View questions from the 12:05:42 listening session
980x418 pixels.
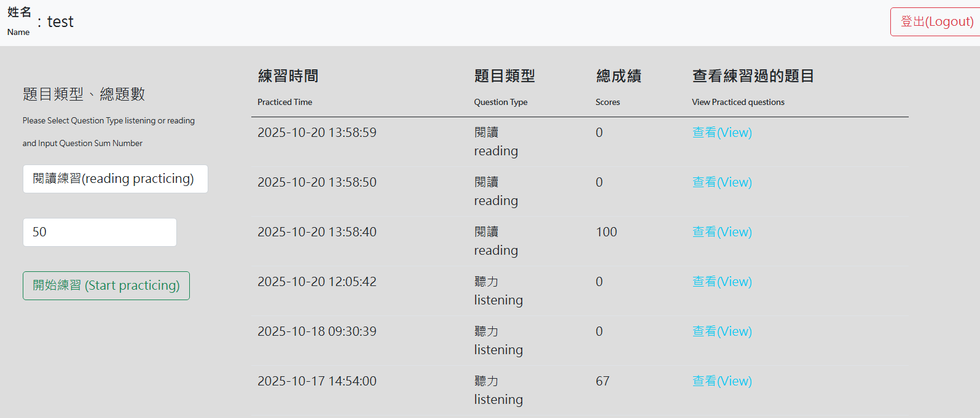click(x=722, y=282)
